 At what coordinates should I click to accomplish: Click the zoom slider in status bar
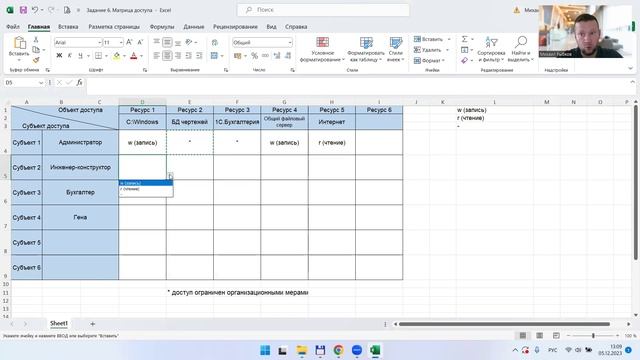click(593, 336)
